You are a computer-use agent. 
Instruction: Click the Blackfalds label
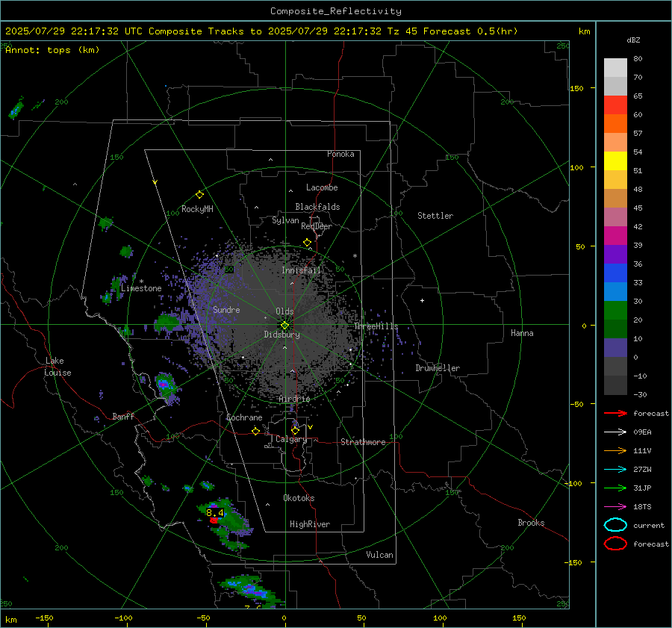[317, 207]
